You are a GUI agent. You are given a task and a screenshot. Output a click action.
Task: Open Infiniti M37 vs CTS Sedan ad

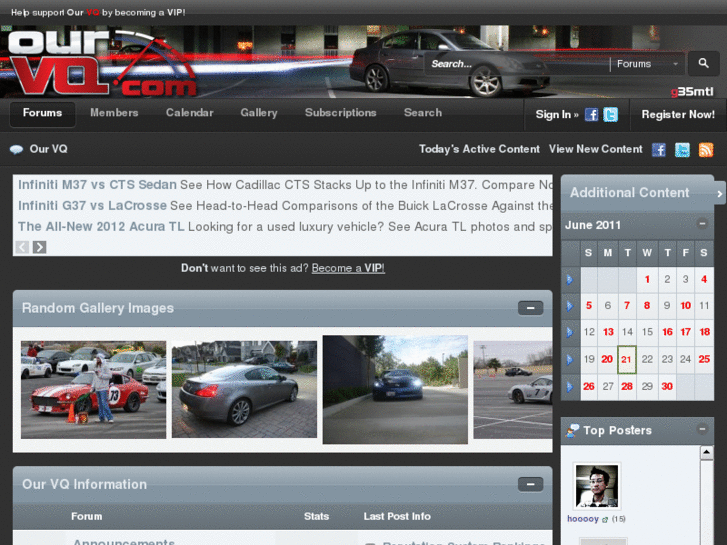97,185
